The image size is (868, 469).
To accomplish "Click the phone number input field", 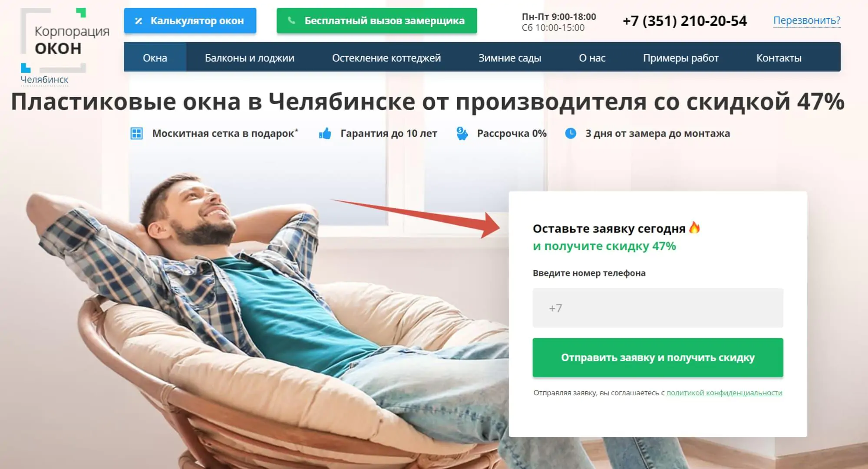I will (x=658, y=308).
